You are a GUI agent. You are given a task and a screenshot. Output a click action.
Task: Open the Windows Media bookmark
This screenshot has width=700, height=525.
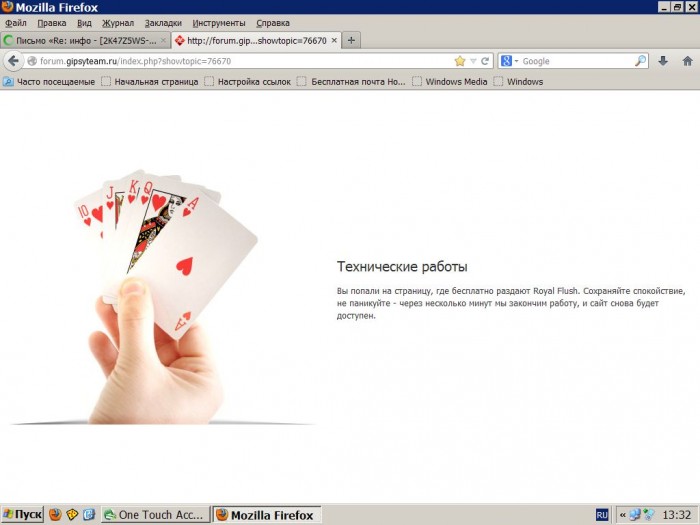(x=450, y=82)
